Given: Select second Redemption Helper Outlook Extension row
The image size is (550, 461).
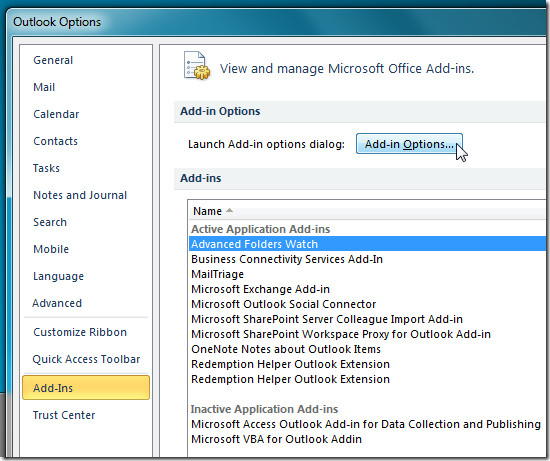Looking at the screenshot, I should 368,379.
